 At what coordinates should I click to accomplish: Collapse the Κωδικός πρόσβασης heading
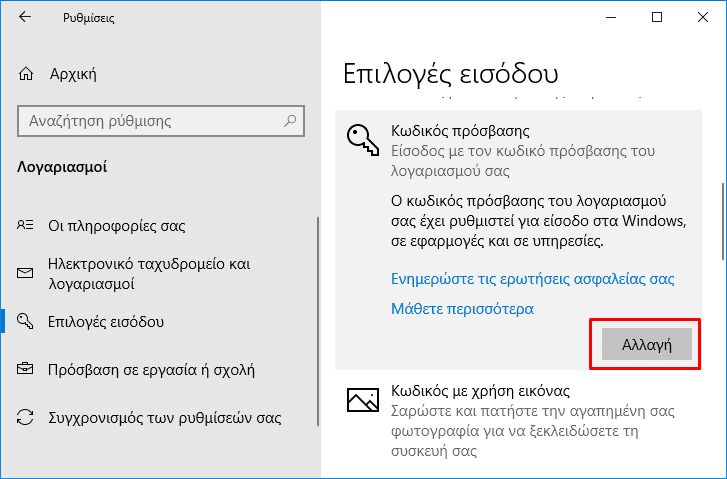[x=460, y=130]
